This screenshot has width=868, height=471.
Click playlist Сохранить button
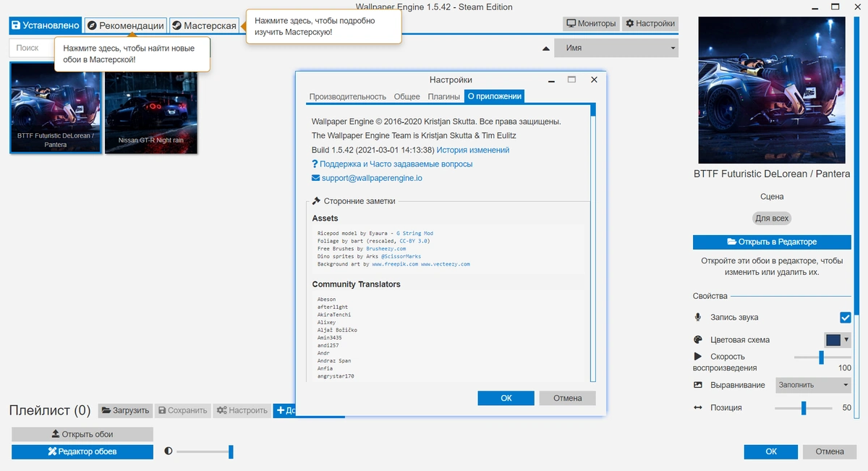(x=183, y=410)
